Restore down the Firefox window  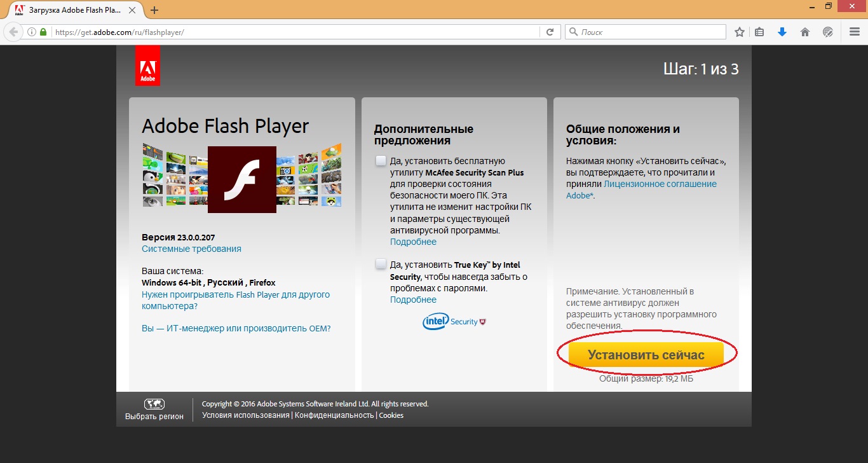829,6
